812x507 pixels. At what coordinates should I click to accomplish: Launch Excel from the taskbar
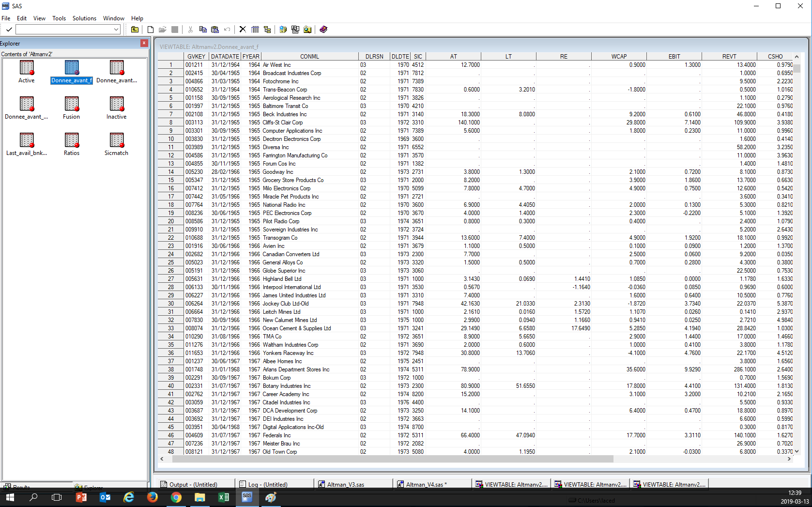(223, 497)
